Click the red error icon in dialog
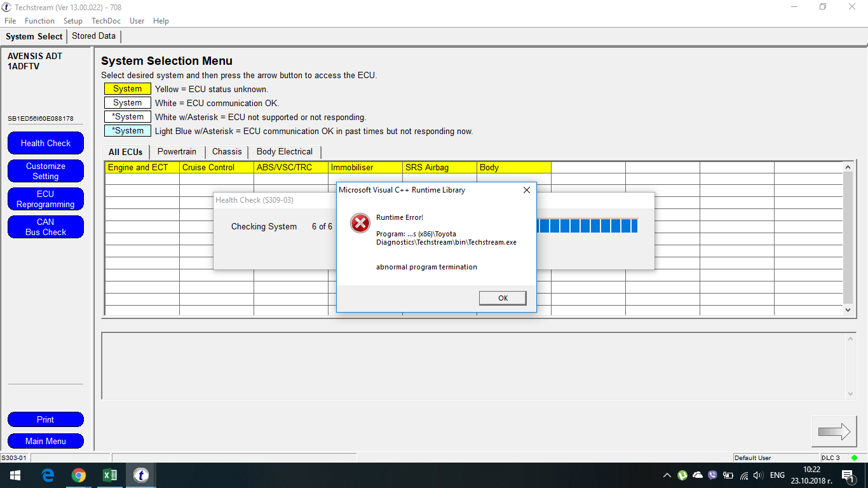The width and height of the screenshot is (868, 488). (360, 223)
